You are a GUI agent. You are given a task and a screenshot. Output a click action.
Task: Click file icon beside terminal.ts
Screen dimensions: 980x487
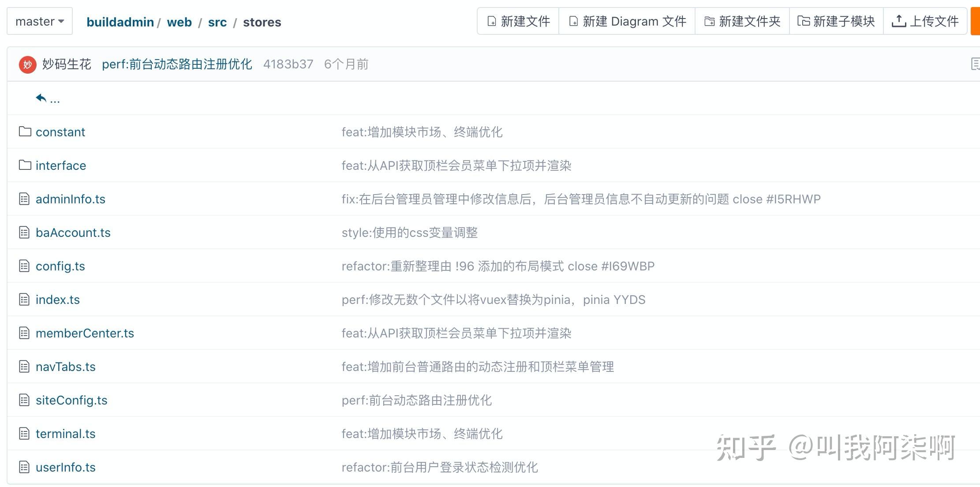[24, 434]
